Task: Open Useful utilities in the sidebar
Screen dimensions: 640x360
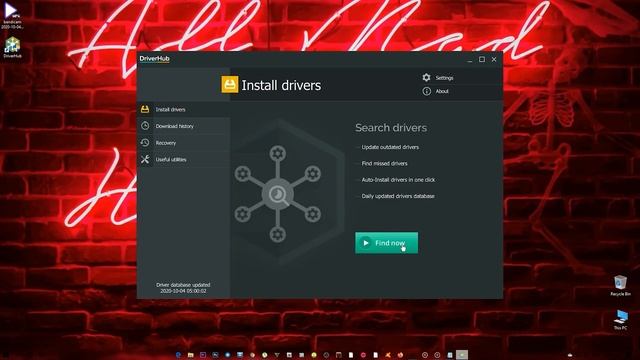Action: pyautogui.click(x=183, y=160)
